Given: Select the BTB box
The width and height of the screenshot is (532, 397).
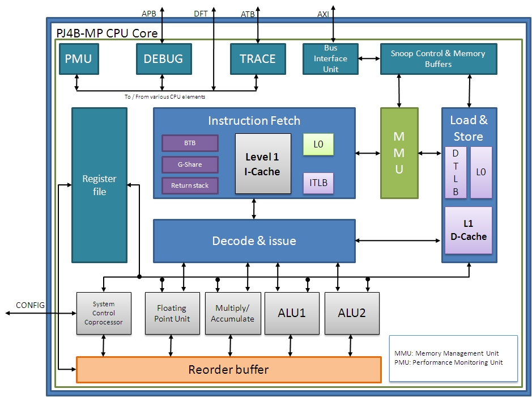Looking at the screenshot, I should coord(190,143).
